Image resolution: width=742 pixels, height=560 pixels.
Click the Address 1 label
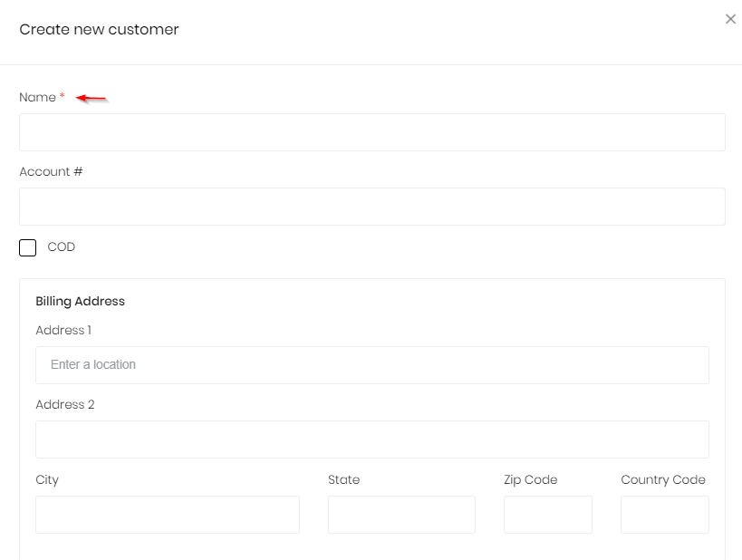click(x=63, y=330)
